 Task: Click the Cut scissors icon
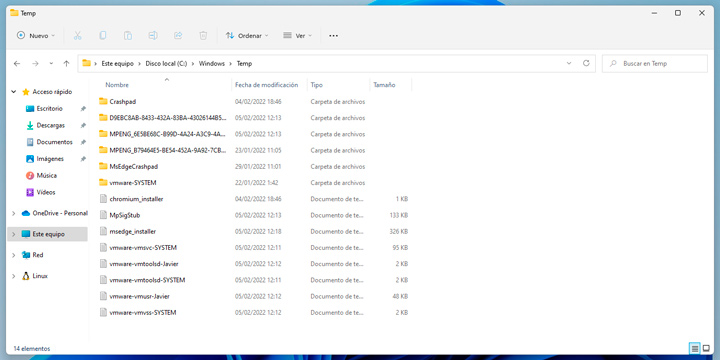tap(78, 35)
